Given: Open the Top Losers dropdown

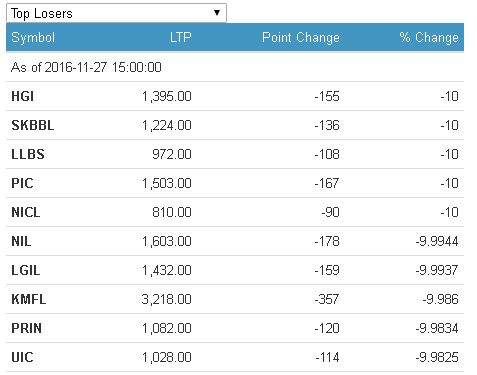Looking at the screenshot, I should [116, 13].
